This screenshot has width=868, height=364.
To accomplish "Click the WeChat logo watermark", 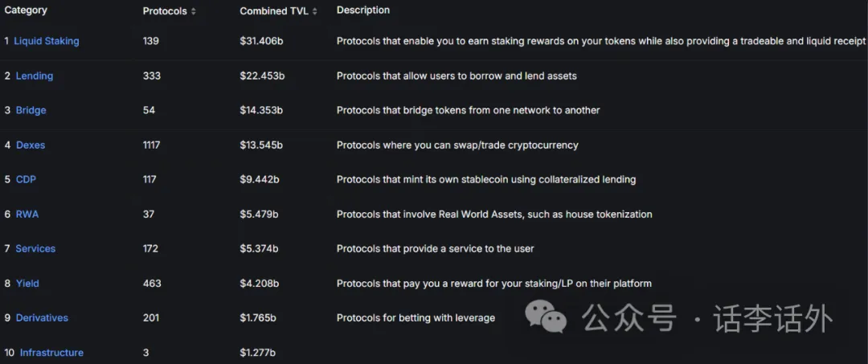I will pyautogui.click(x=545, y=317).
